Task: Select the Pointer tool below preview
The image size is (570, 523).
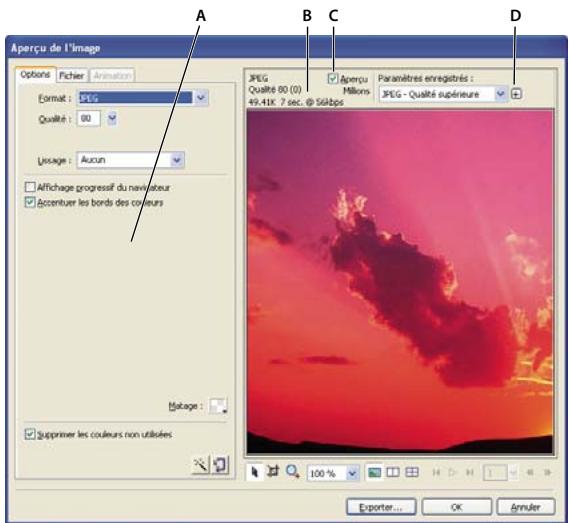Action: 255,472
